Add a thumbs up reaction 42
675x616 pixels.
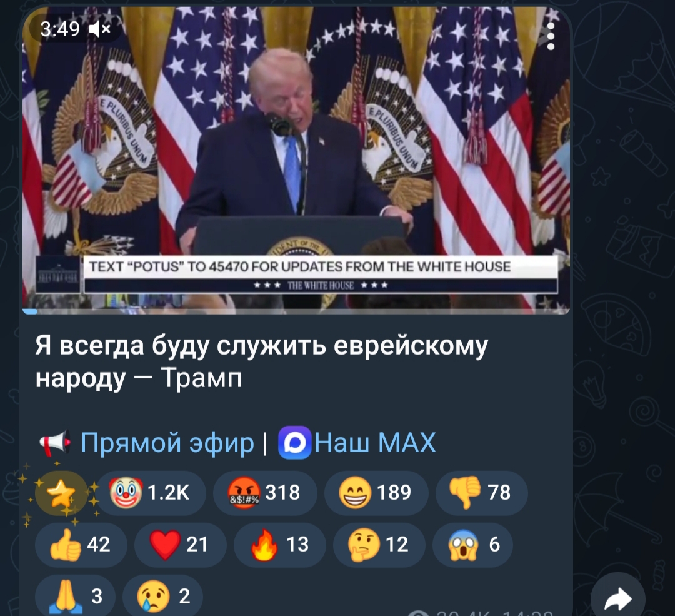[81, 545]
